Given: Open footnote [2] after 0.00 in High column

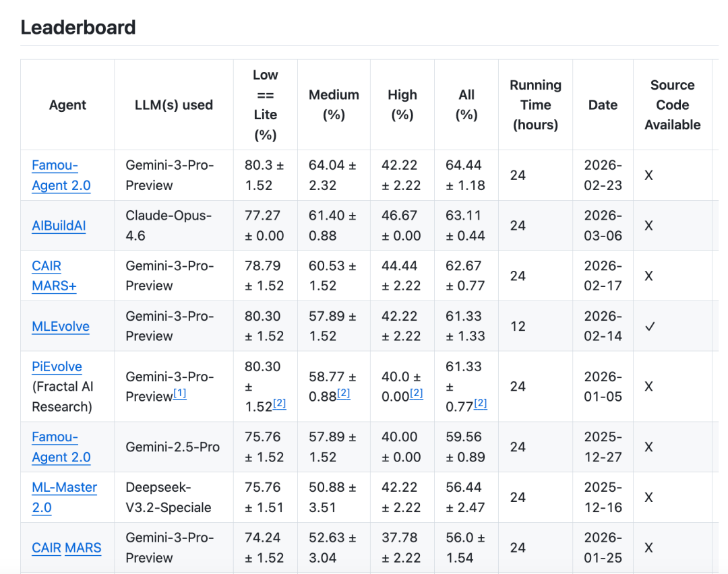Looking at the screenshot, I should point(416,393).
